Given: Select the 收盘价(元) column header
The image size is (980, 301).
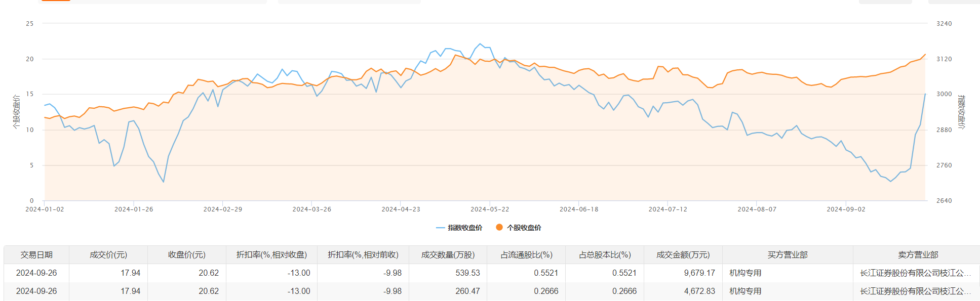Looking at the screenshot, I should [x=187, y=255].
